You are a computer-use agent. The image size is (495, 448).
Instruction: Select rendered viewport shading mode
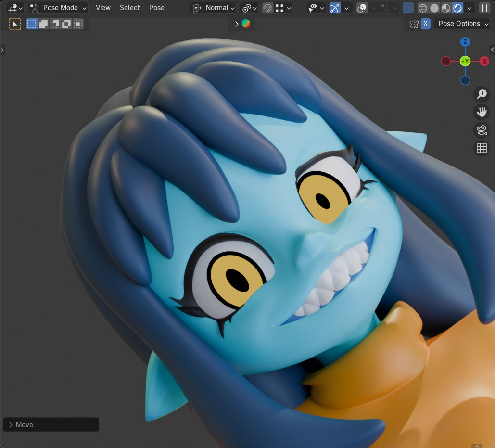coord(457,8)
